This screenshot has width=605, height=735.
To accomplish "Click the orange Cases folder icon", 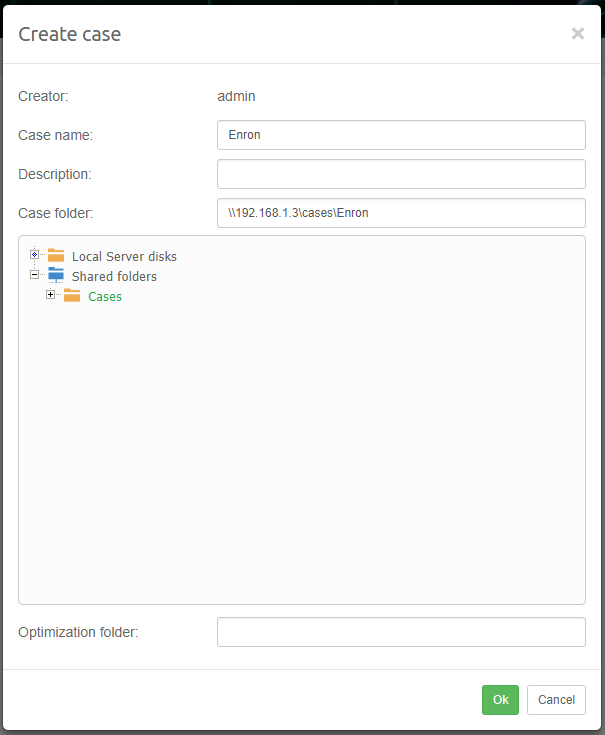I will click(x=72, y=296).
